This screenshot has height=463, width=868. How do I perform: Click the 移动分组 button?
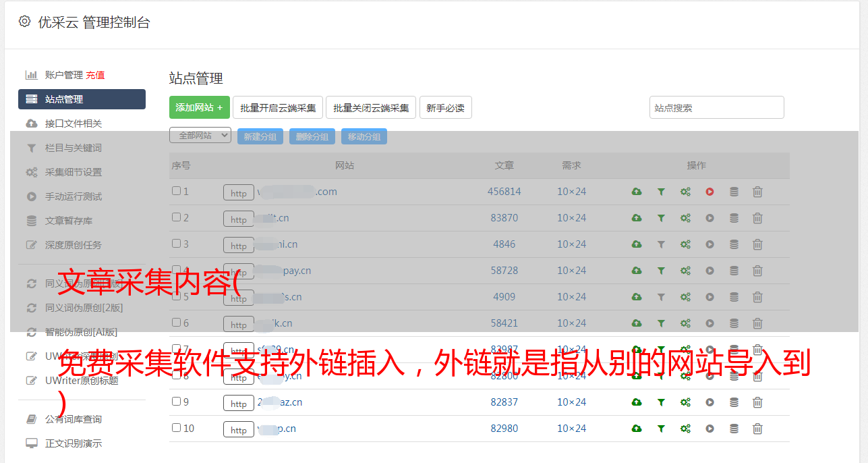pyautogui.click(x=364, y=136)
